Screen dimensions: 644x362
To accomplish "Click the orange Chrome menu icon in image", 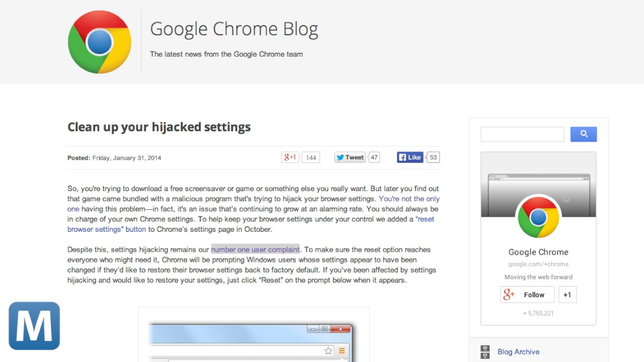I will [342, 351].
